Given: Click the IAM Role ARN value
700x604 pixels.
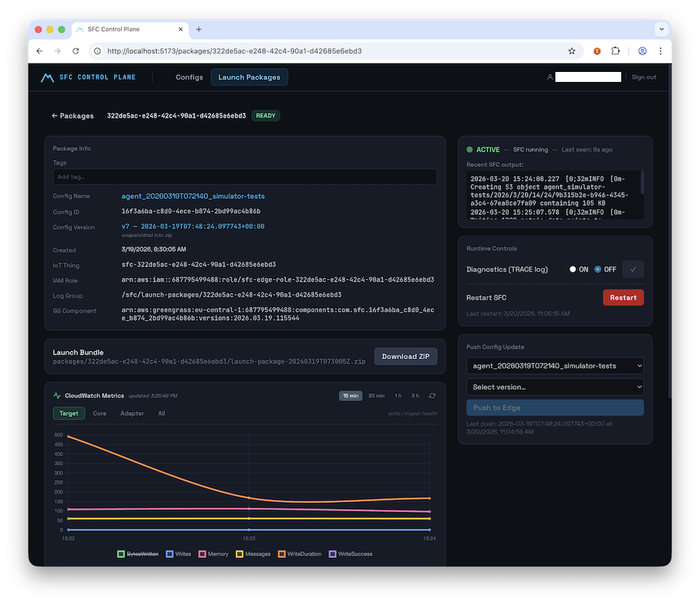Looking at the screenshot, I should click(278, 279).
